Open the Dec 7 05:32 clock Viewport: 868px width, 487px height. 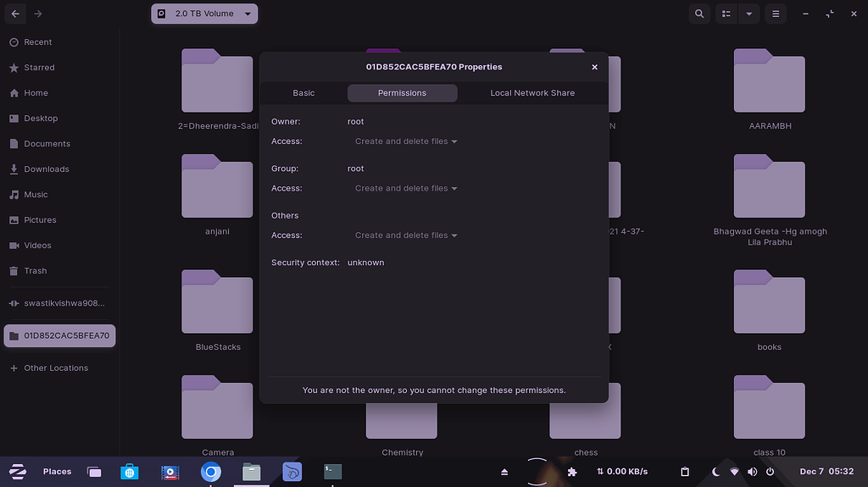(826, 472)
